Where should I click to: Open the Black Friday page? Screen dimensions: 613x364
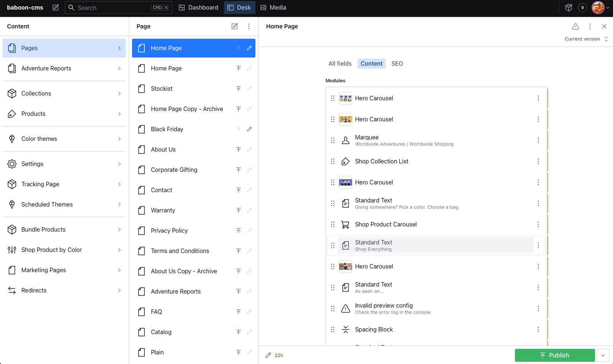click(x=167, y=129)
